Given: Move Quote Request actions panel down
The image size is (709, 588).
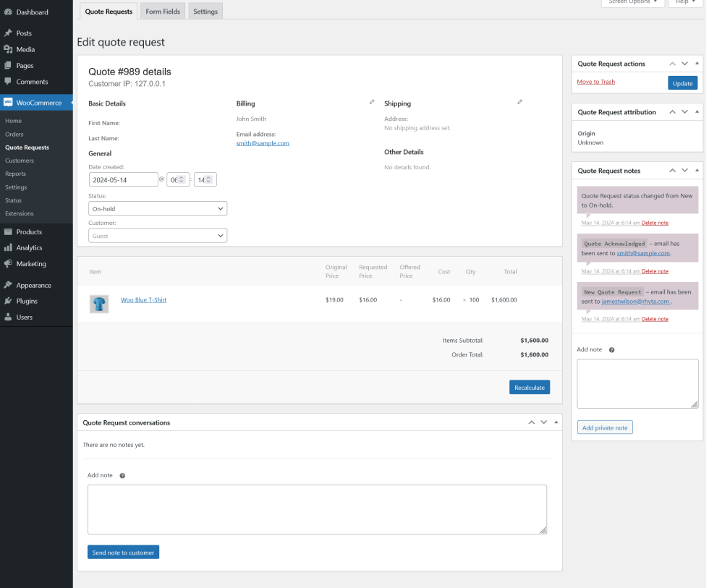Looking at the screenshot, I should [684, 64].
